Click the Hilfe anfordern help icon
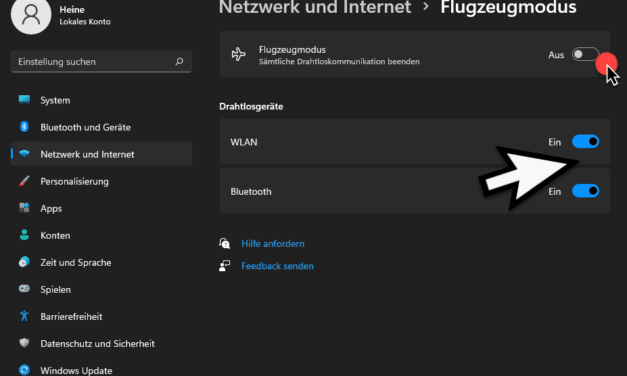This screenshot has height=376, width=627. (x=224, y=243)
